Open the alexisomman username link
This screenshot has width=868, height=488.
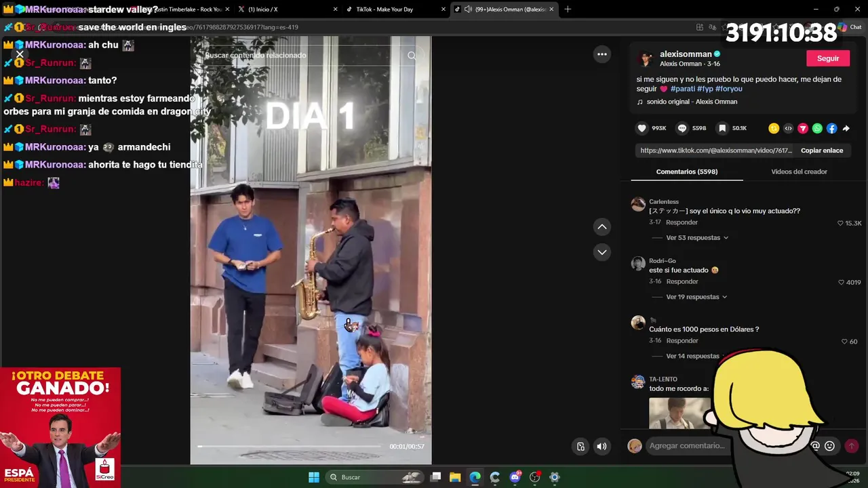(x=686, y=54)
